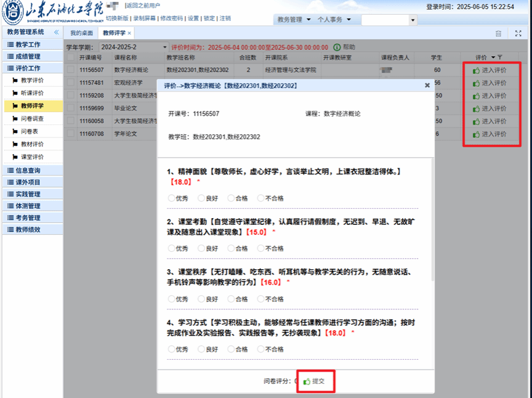Select 合格 for question 2 课堂考勤
532x398 pixels.
click(x=231, y=248)
